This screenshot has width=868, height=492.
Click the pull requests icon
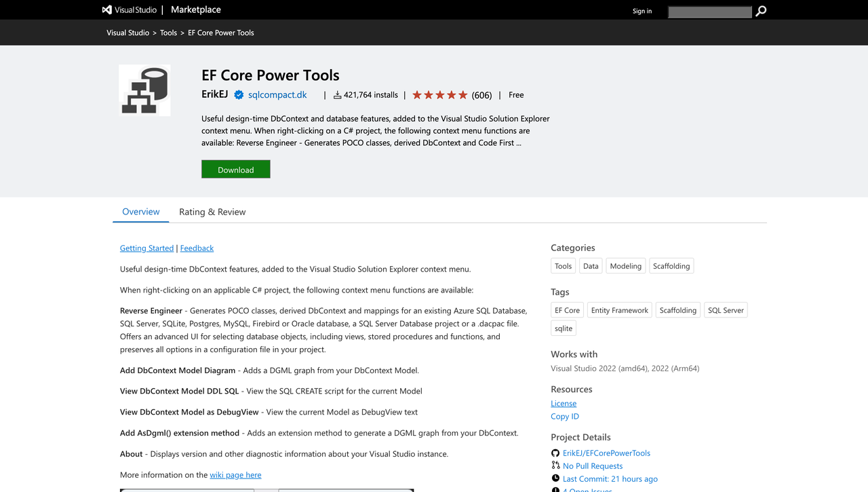pyautogui.click(x=555, y=466)
